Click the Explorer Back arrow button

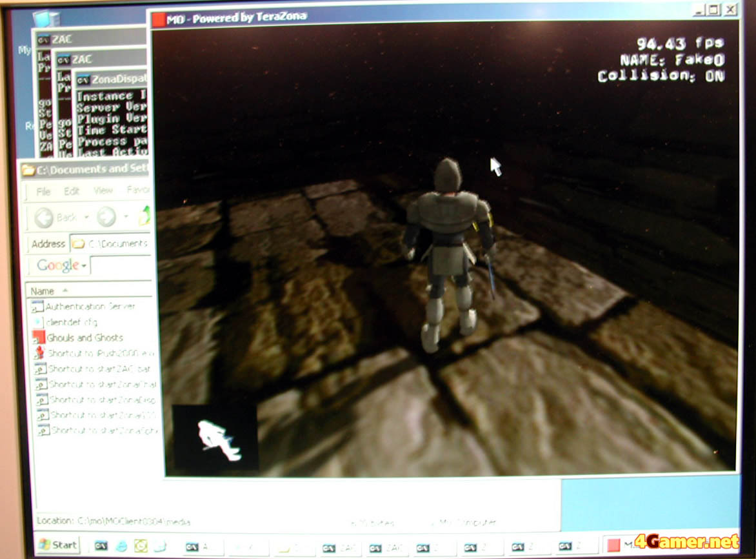(45, 217)
